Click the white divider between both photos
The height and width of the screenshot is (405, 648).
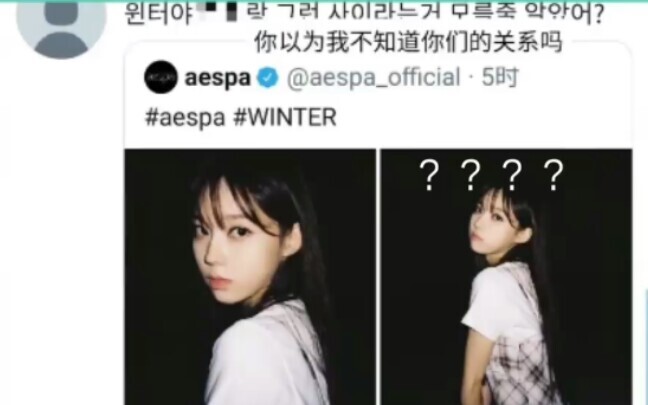[378, 277]
